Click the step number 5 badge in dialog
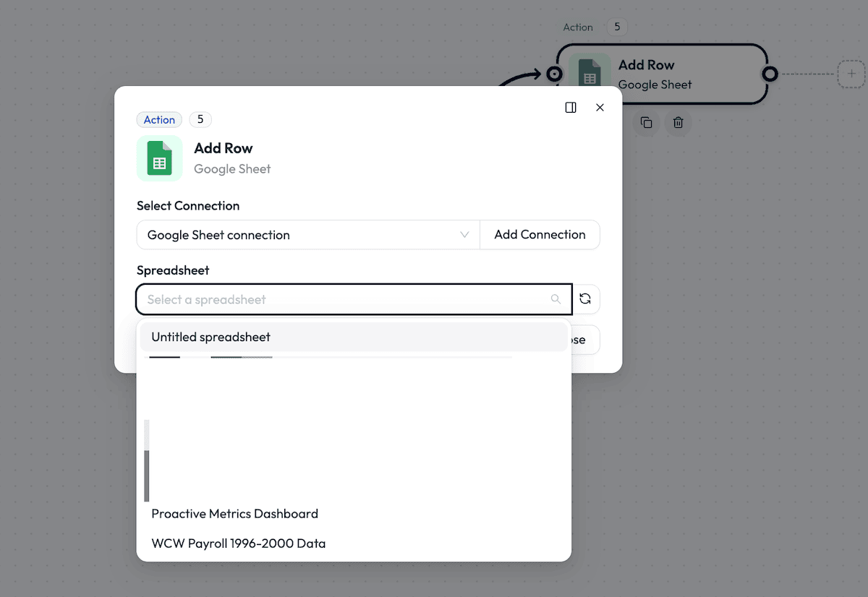This screenshot has width=868, height=597. tap(200, 119)
